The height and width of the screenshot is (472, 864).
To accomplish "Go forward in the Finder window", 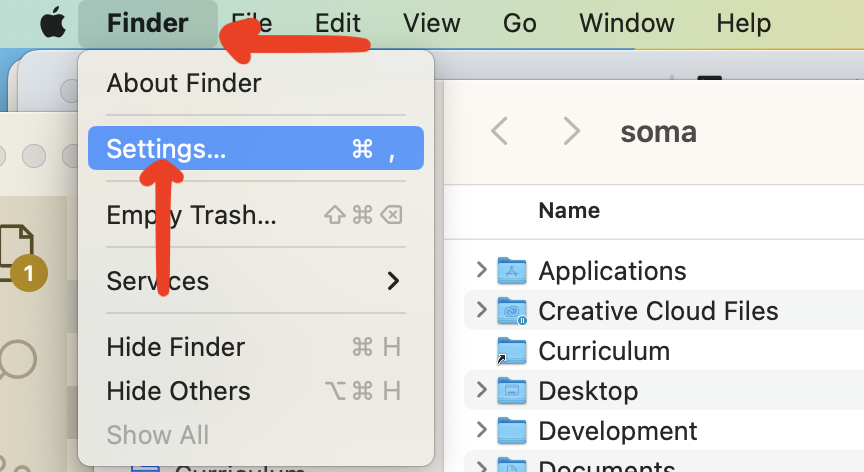I will (571, 132).
